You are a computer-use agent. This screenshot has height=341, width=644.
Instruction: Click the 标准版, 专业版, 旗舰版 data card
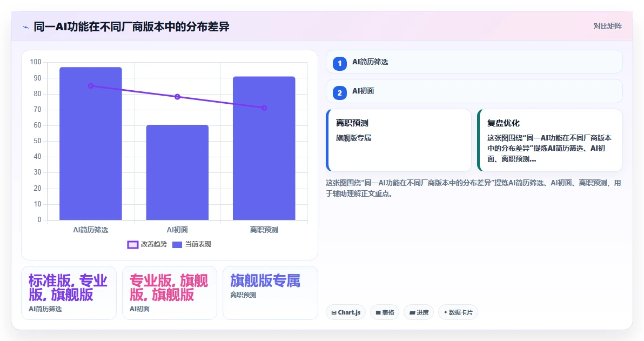click(69, 293)
